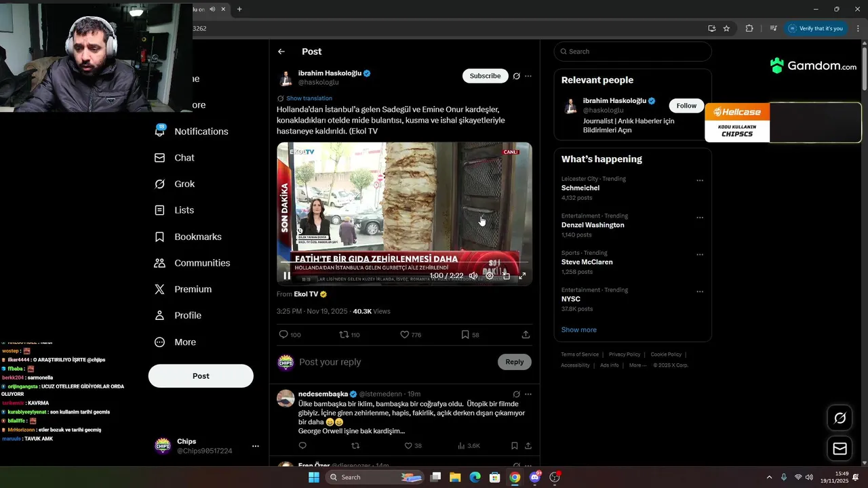
Task: Show more trending topics
Action: (x=579, y=330)
